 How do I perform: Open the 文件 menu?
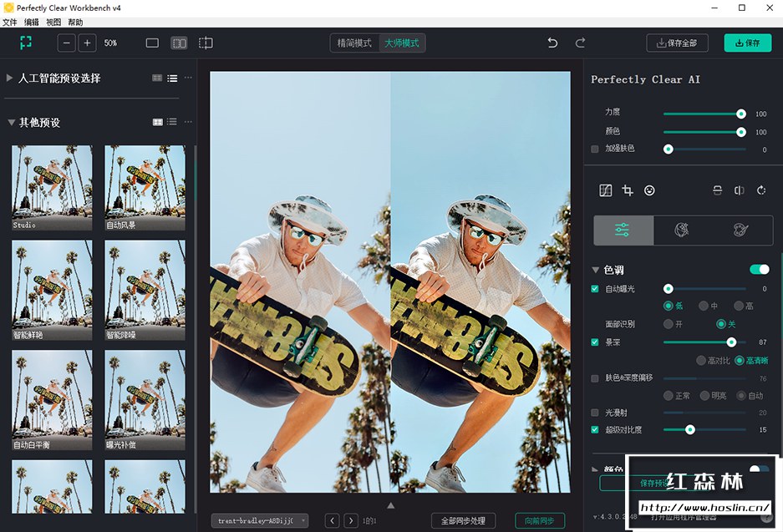point(9,22)
